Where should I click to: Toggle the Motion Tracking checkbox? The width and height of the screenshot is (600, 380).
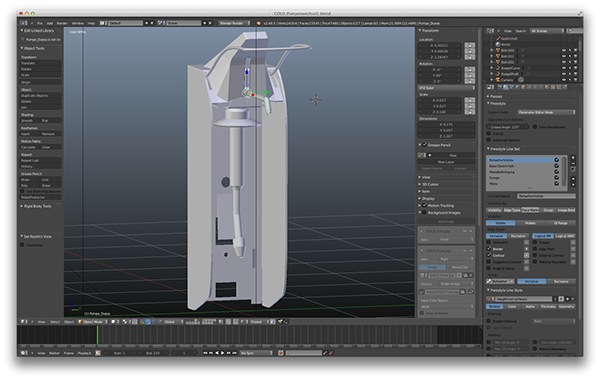(424, 205)
